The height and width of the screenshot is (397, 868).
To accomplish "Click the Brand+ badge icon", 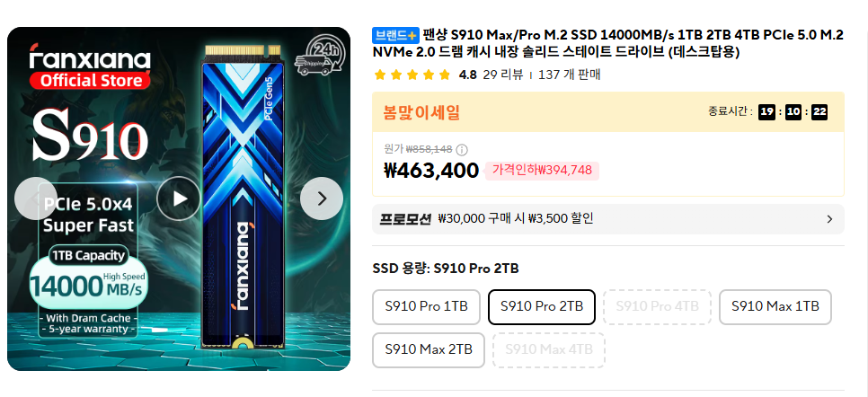I will click(x=395, y=35).
